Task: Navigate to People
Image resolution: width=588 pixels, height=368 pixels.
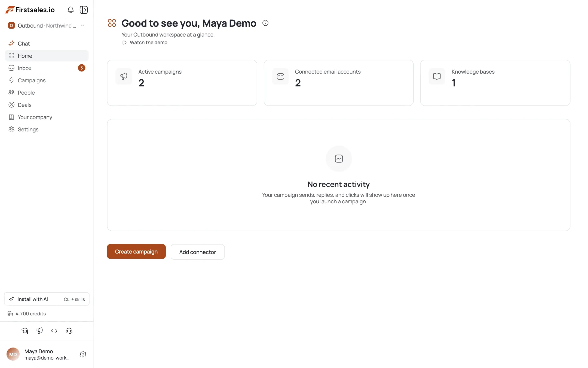Action: pos(47,93)
